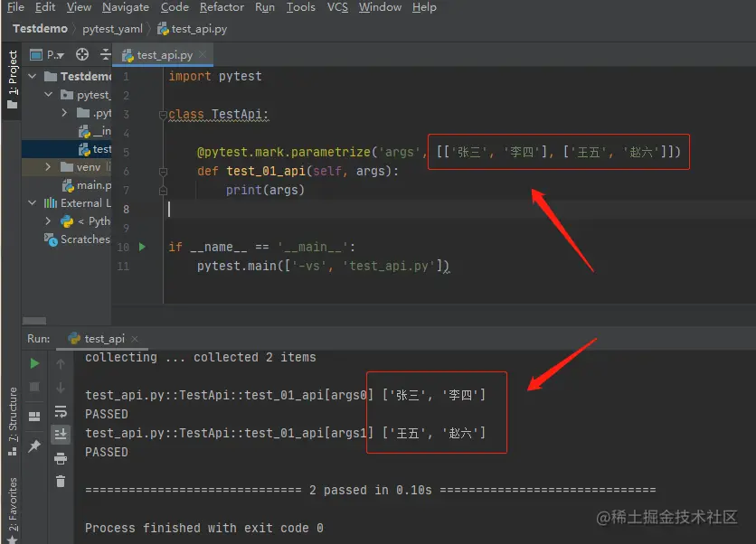
Task: Click the Clear All trash icon
Action: tap(61, 482)
